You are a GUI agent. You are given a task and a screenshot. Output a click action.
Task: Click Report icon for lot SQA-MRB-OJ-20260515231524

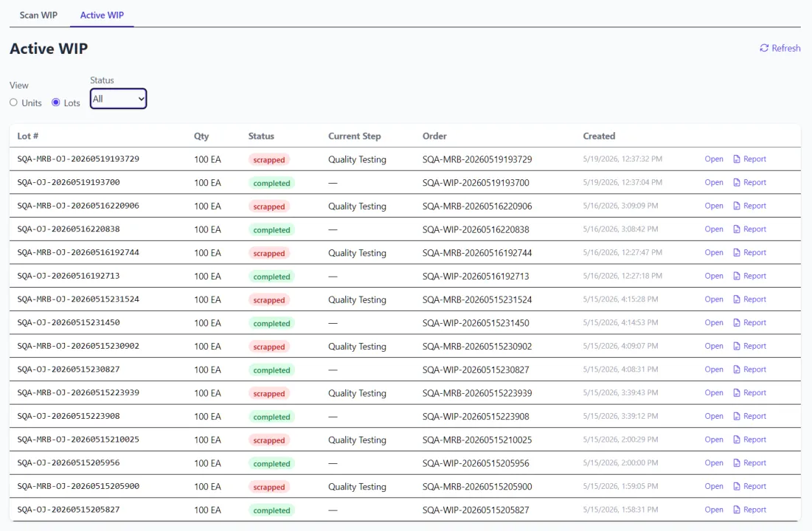tap(736, 299)
